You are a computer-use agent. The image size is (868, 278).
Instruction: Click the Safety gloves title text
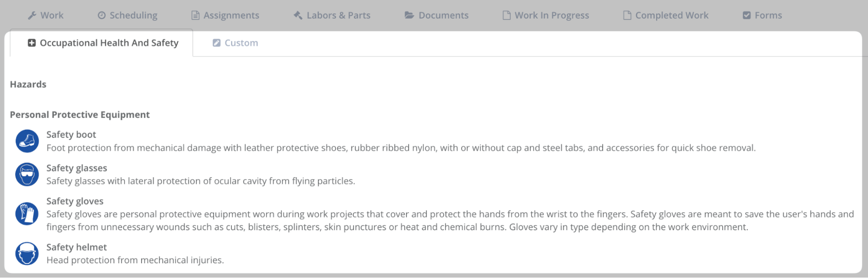(75, 201)
